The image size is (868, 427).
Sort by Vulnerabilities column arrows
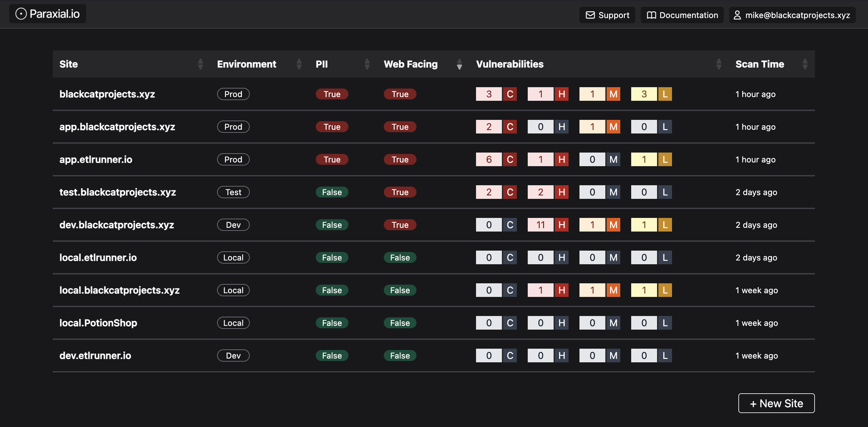click(719, 64)
